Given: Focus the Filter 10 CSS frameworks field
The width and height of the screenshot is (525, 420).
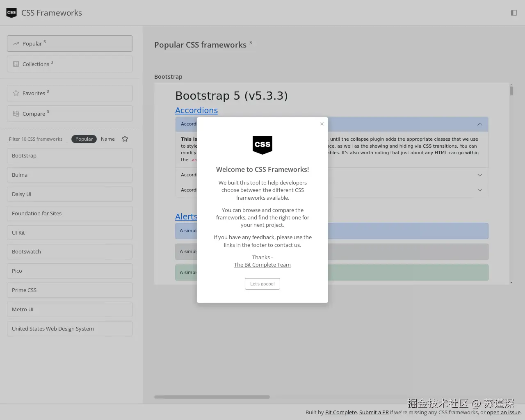Looking at the screenshot, I should [37, 139].
